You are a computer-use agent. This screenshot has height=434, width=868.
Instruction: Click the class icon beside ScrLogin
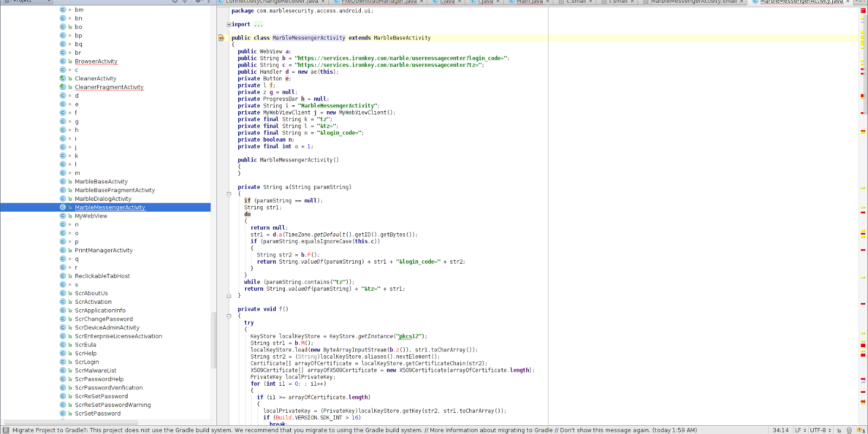pos(62,362)
